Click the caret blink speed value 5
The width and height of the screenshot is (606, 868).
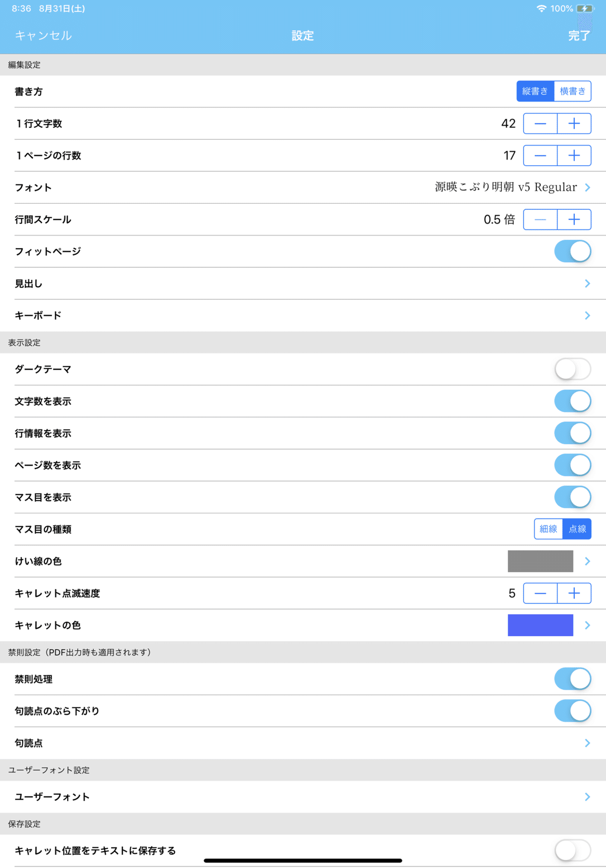pyautogui.click(x=512, y=593)
